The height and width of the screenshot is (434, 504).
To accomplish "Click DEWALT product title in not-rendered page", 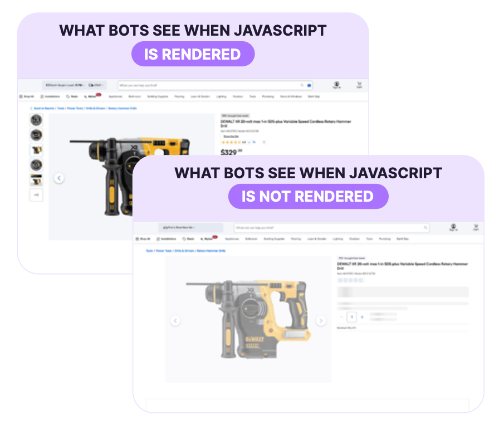I will click(402, 266).
